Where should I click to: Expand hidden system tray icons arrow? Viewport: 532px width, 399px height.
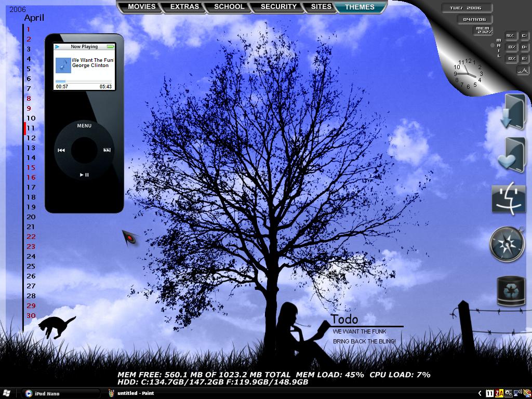[480, 393]
